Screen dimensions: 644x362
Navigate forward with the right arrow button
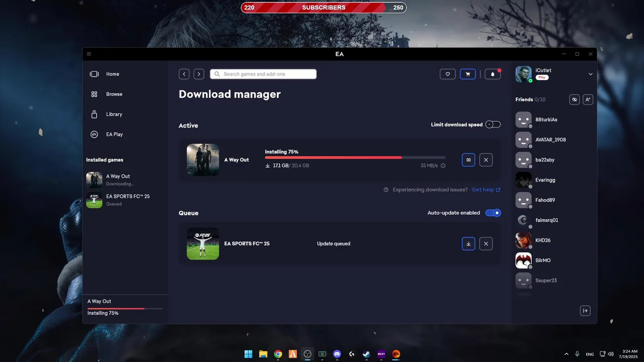point(199,74)
